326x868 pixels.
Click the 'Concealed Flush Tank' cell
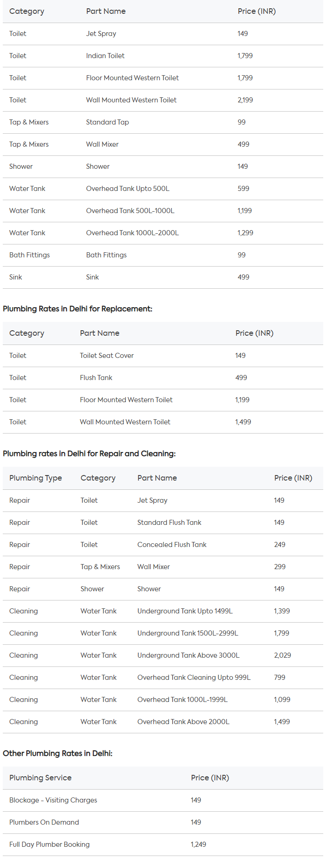click(172, 545)
